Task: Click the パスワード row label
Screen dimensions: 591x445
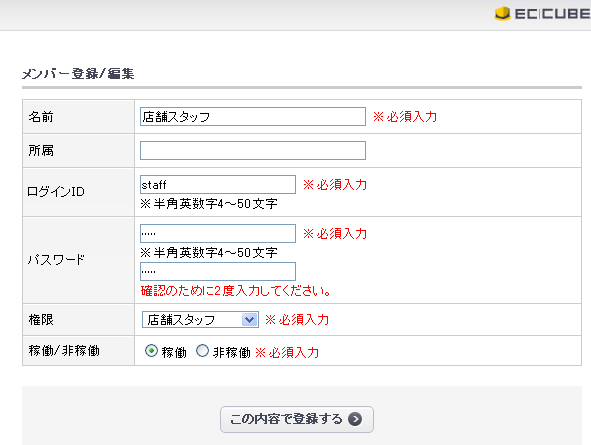Action: coord(57,260)
